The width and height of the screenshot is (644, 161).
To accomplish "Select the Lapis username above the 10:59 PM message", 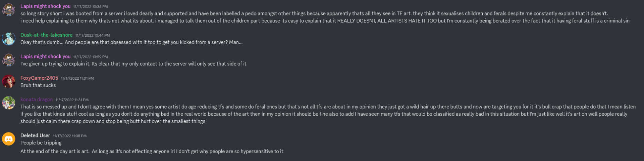I will (45, 56).
